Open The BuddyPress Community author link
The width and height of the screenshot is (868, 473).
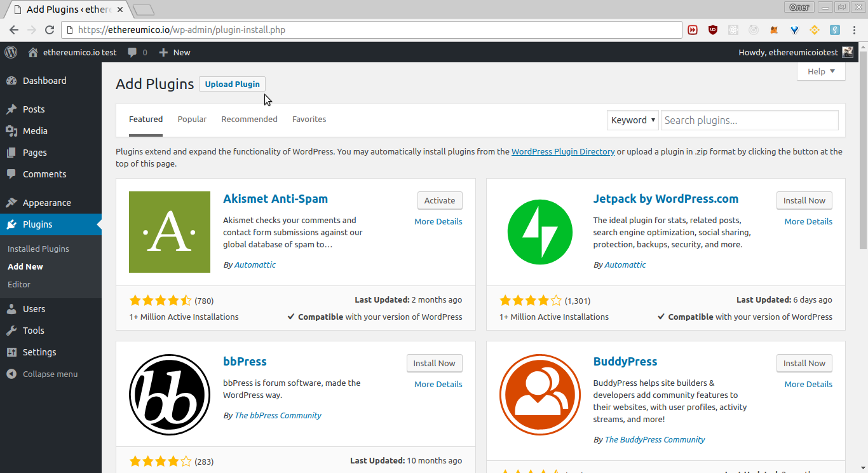pos(654,439)
